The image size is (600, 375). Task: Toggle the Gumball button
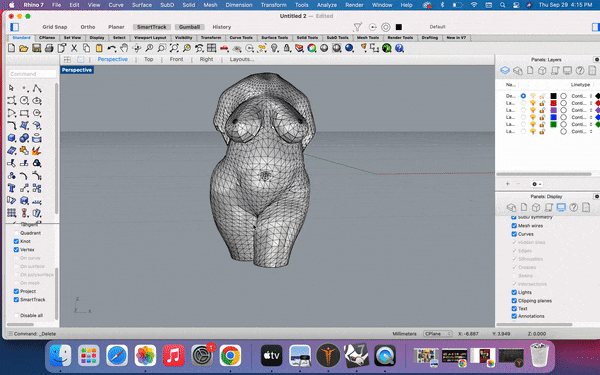click(189, 27)
